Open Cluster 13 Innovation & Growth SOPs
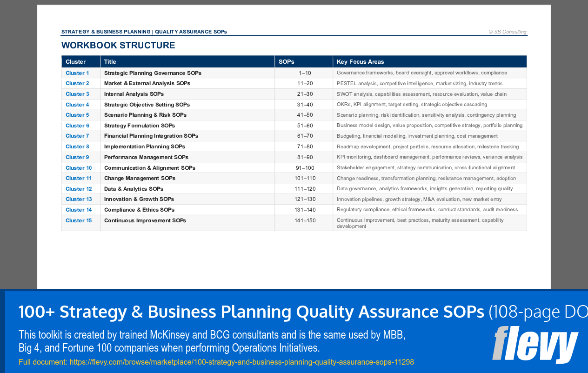 pos(78,199)
